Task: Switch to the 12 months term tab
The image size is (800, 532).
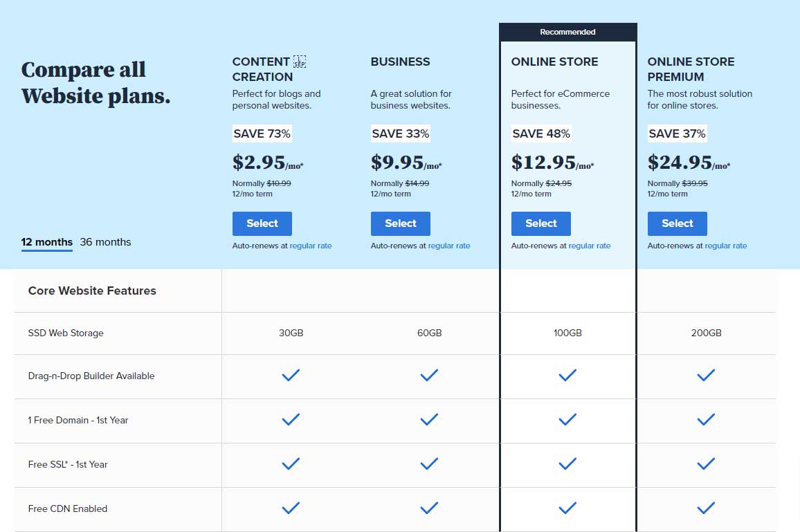Action: [x=47, y=241]
